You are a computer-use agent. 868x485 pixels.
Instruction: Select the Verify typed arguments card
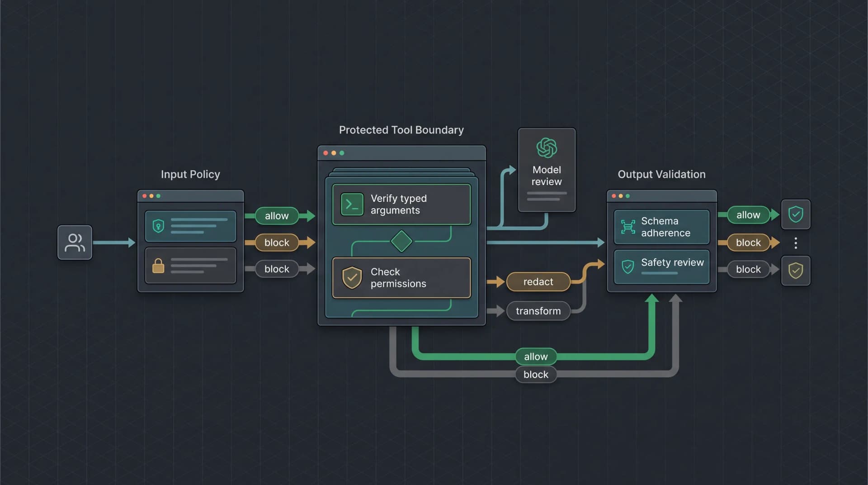(x=401, y=204)
